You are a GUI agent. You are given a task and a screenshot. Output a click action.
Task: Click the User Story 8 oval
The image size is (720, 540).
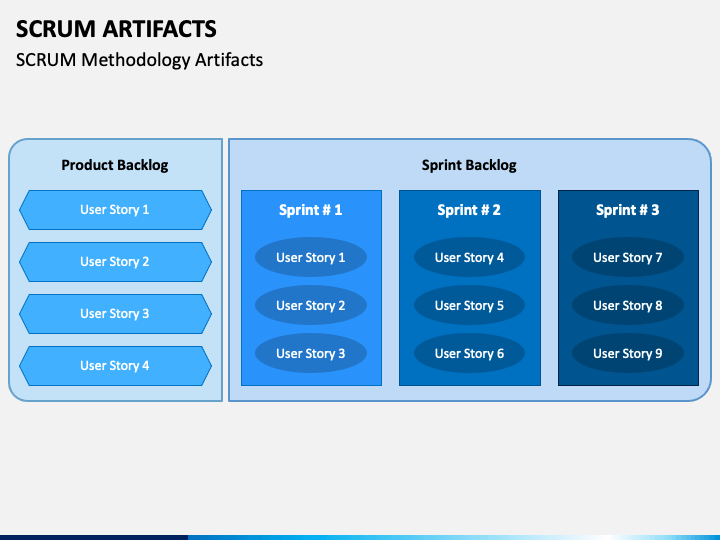pos(628,305)
